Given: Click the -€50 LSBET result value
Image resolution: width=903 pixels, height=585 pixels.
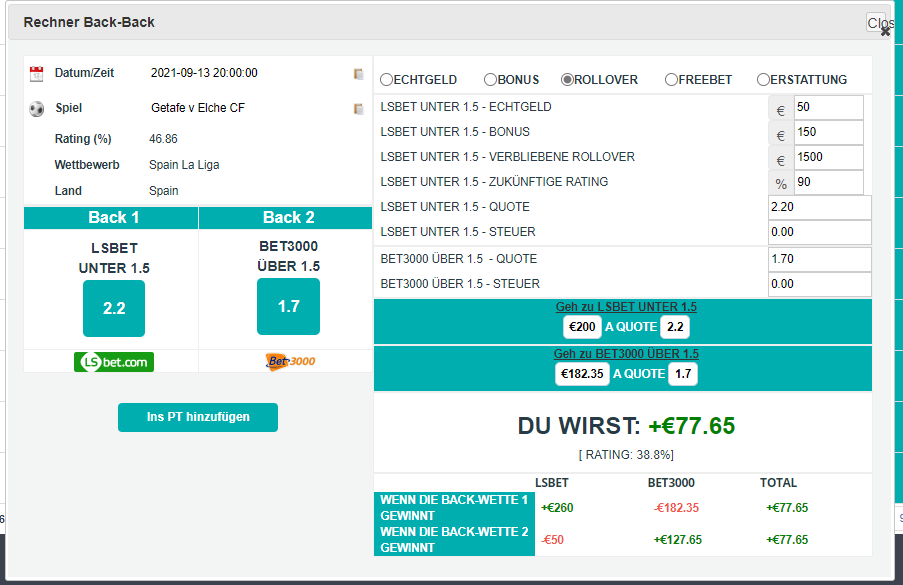Looking at the screenshot, I should pyautogui.click(x=553, y=540).
